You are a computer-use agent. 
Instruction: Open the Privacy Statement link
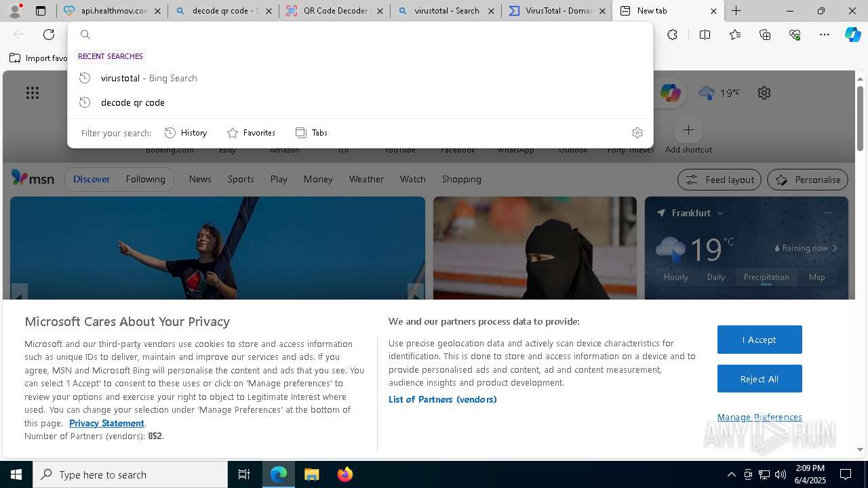pos(106,423)
